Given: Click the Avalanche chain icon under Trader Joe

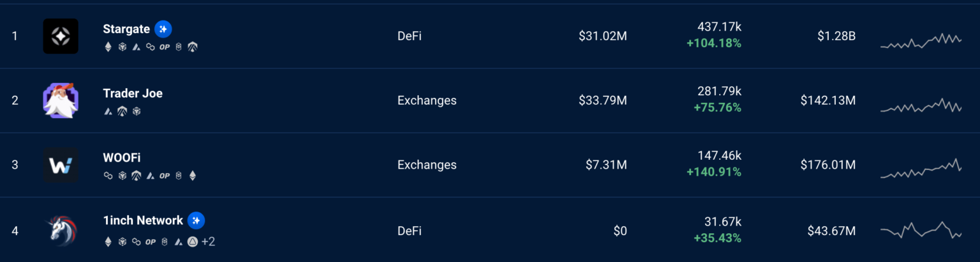Looking at the screenshot, I should [108, 111].
